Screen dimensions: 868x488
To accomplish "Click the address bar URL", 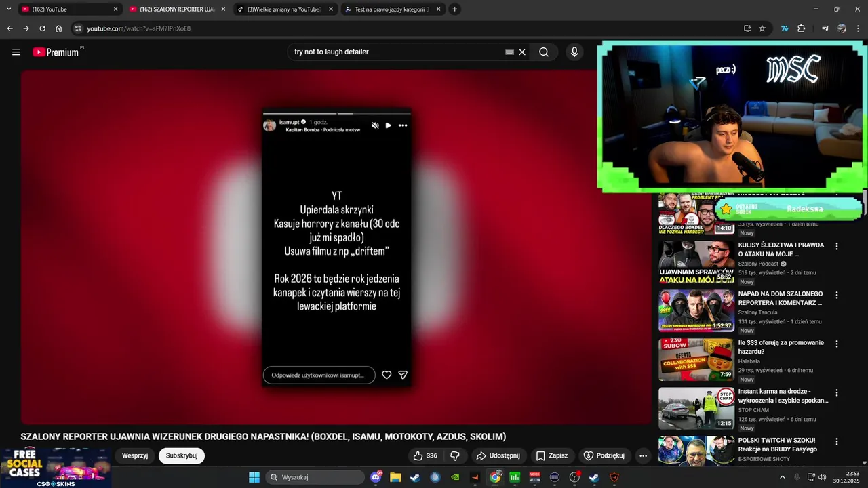I will [138, 28].
